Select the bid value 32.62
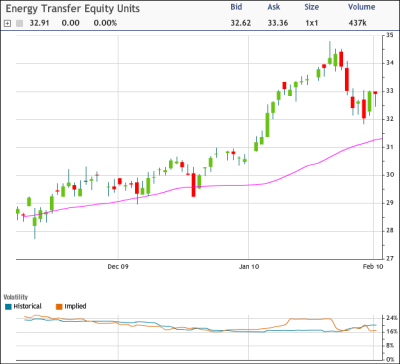The image size is (400, 364). pos(241,23)
